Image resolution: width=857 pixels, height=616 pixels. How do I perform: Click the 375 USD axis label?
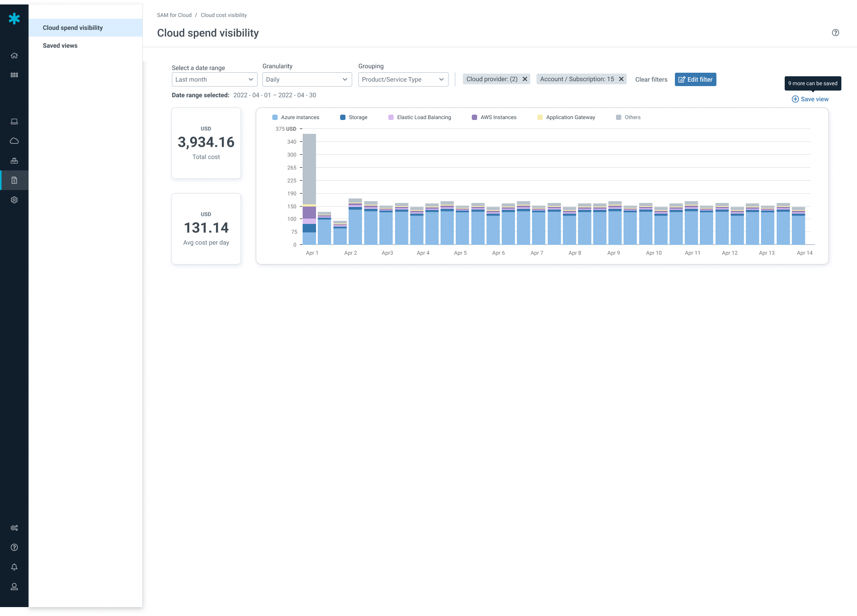(x=286, y=129)
